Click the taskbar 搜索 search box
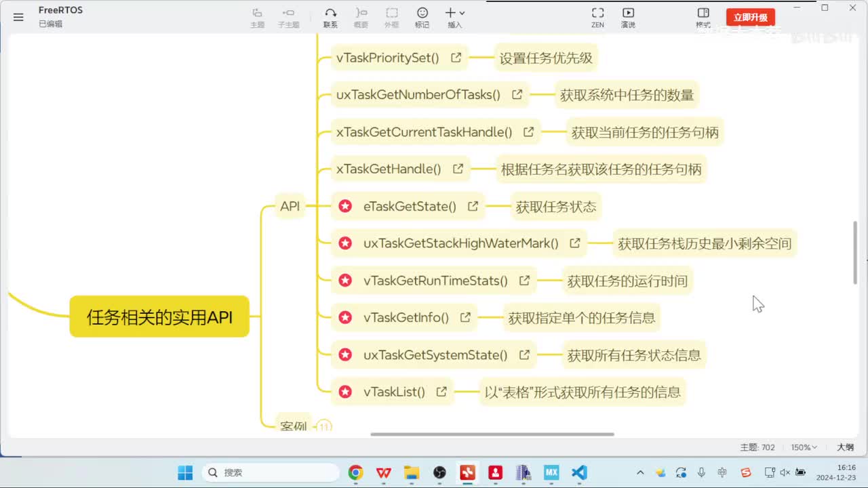The image size is (868, 488). pyautogui.click(x=271, y=472)
